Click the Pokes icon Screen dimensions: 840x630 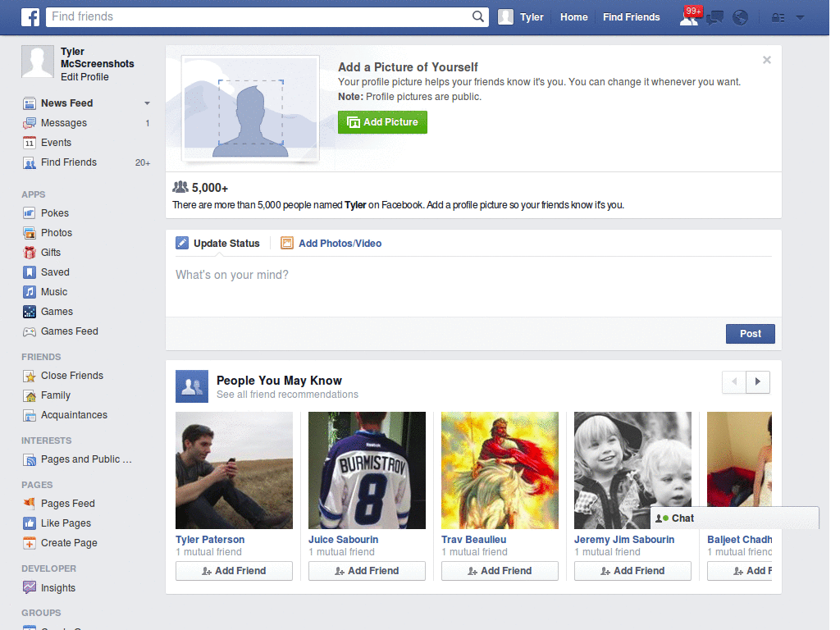30,213
